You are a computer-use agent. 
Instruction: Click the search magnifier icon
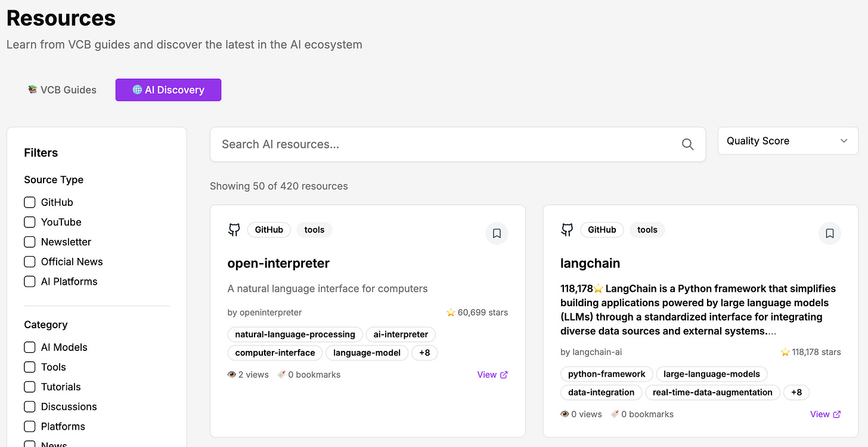(x=687, y=144)
